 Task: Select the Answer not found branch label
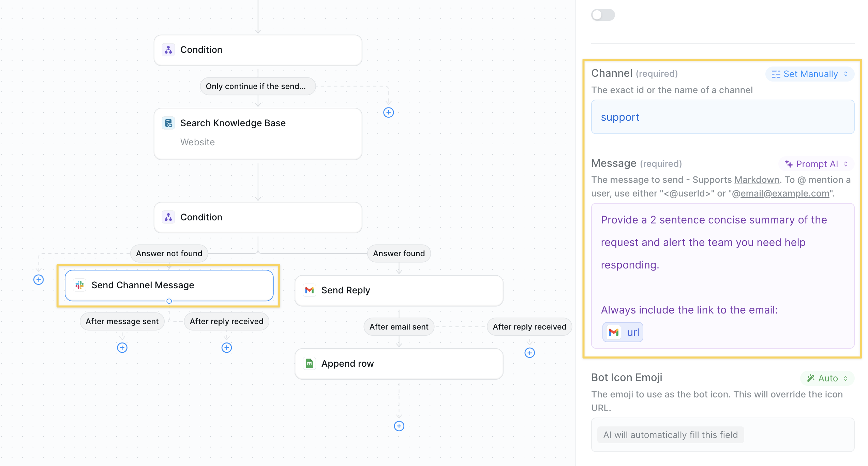(169, 253)
